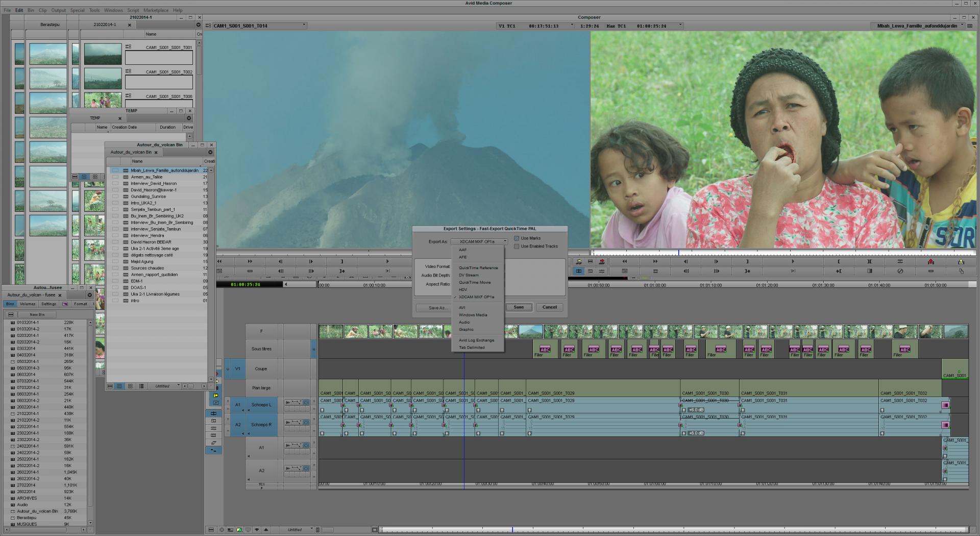
Task: Open the Marketplace menu
Action: pos(156,10)
